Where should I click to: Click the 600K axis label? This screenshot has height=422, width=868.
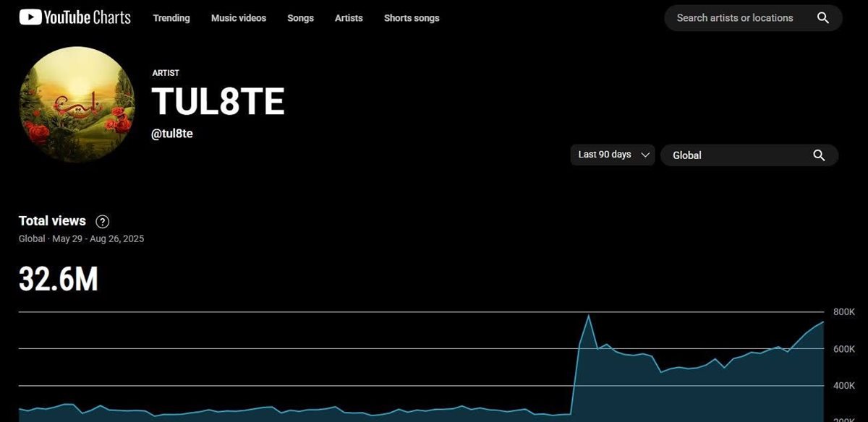pyautogui.click(x=844, y=349)
